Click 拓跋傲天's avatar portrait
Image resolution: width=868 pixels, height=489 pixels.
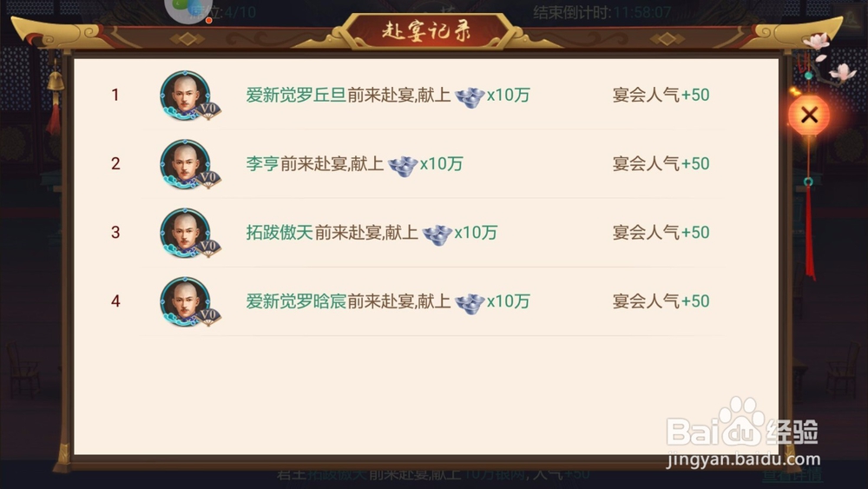coord(186,233)
